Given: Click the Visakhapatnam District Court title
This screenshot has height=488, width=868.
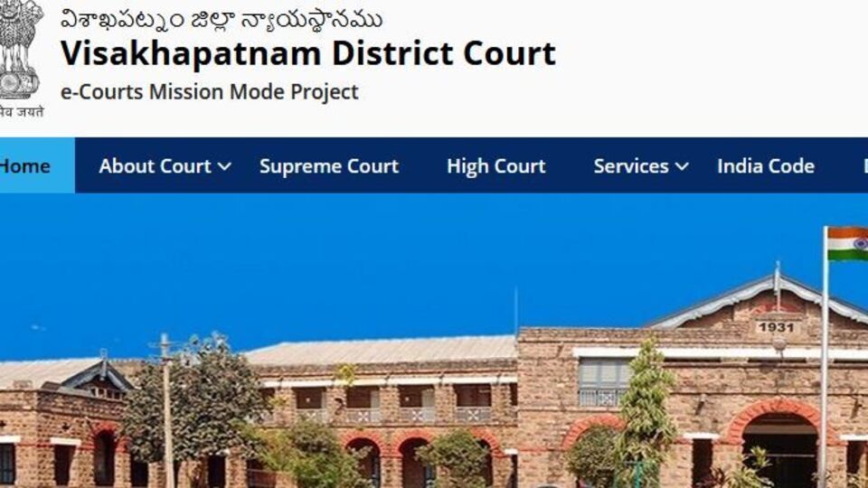Looking at the screenshot, I should coord(307,53).
